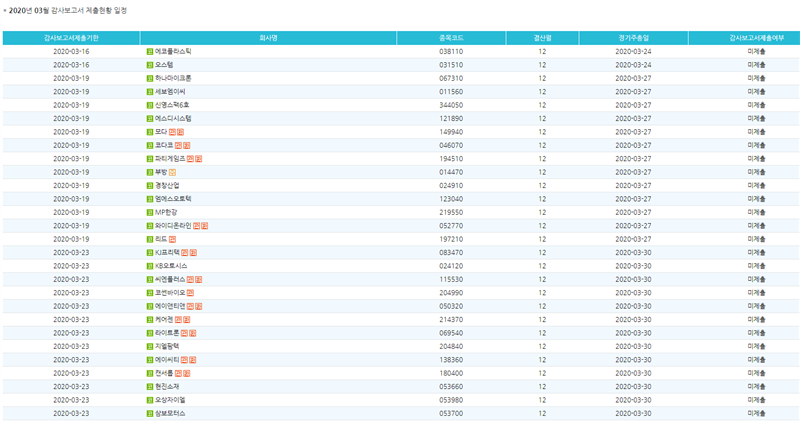800x422 pixels.
Task: Open company 모다
Action: point(161,132)
